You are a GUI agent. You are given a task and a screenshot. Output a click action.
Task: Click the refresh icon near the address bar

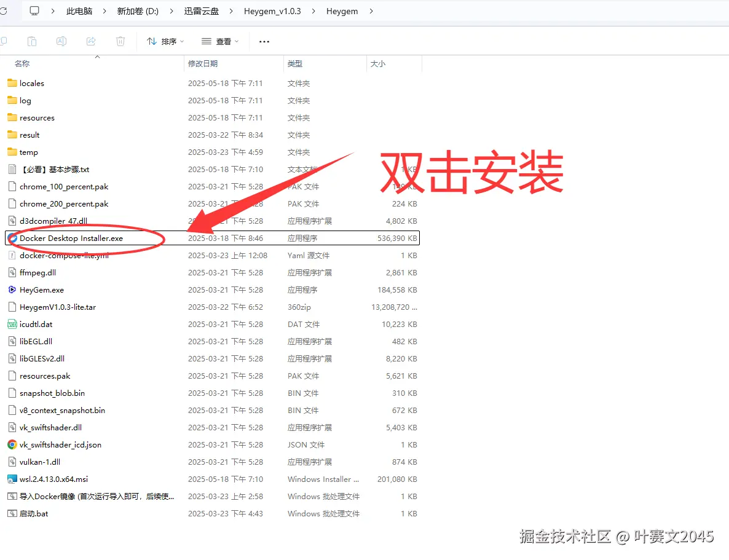click(x=3, y=11)
